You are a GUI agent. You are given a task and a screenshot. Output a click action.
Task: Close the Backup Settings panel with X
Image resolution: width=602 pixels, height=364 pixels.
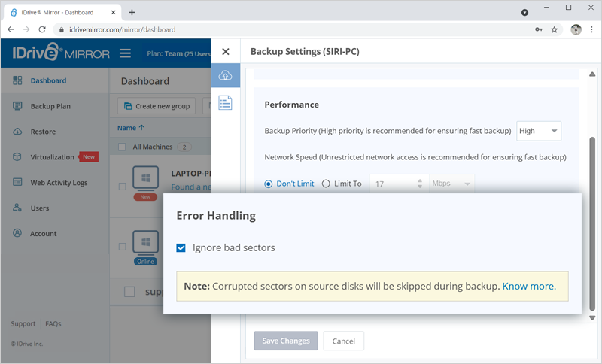pyautogui.click(x=226, y=52)
